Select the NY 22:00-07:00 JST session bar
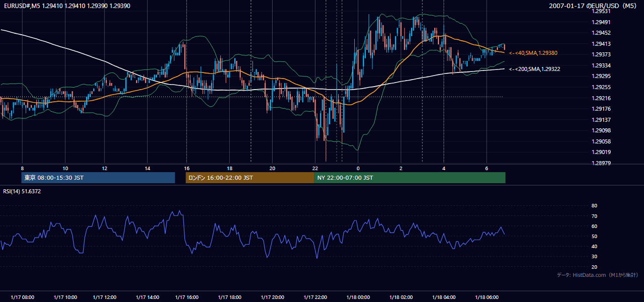The width and height of the screenshot is (644, 302). point(410,178)
